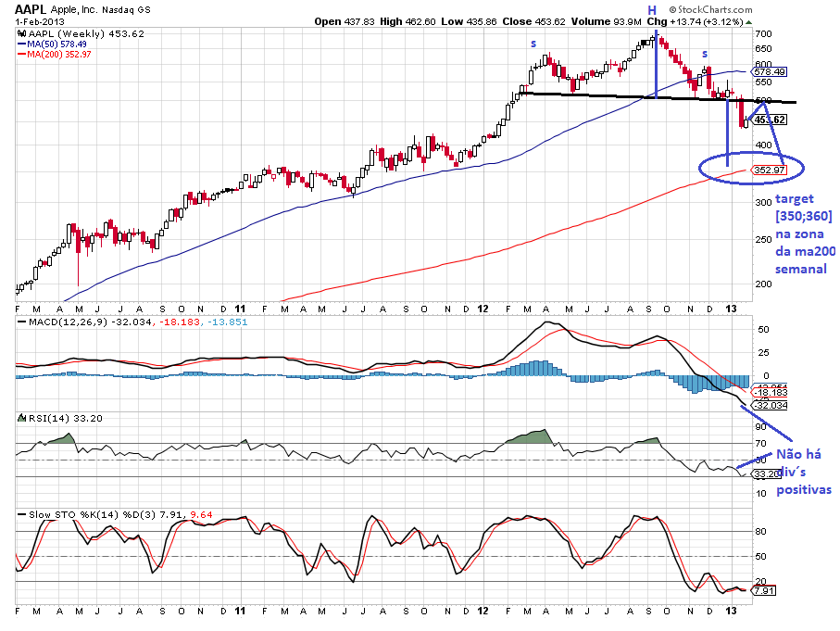This screenshot has width=840, height=631.
Task: Click the 'Apple, Inc.' company name
Action: coord(74,9)
